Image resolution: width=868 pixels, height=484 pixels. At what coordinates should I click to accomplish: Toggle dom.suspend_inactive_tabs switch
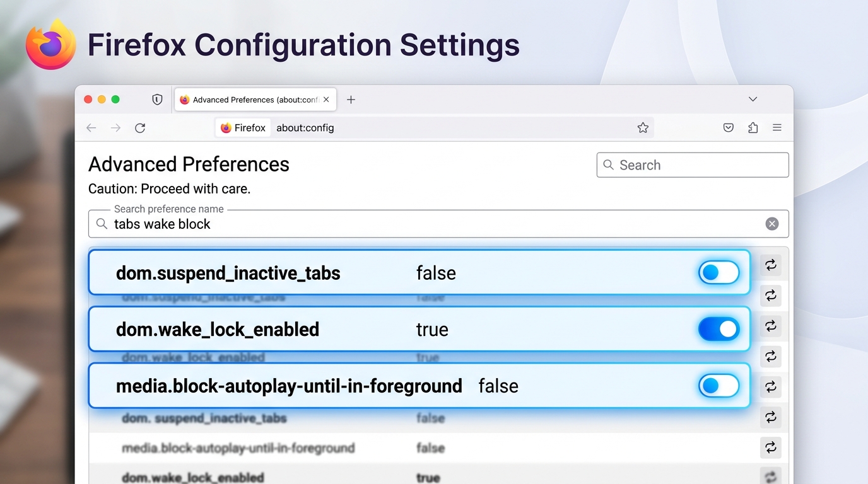click(718, 272)
